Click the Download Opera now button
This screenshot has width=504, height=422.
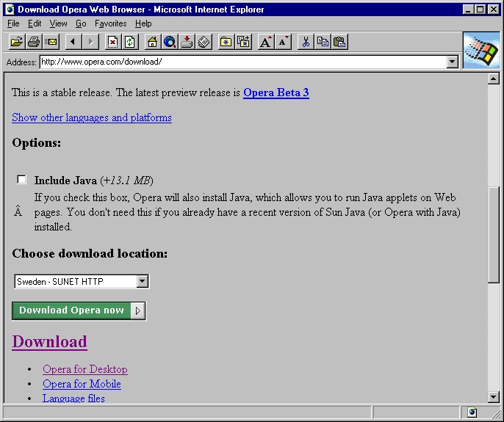(x=79, y=310)
